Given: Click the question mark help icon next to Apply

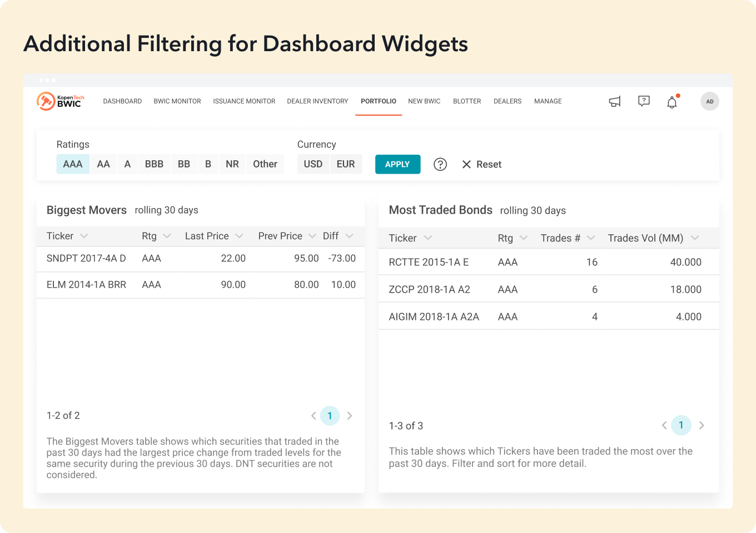Looking at the screenshot, I should (440, 164).
